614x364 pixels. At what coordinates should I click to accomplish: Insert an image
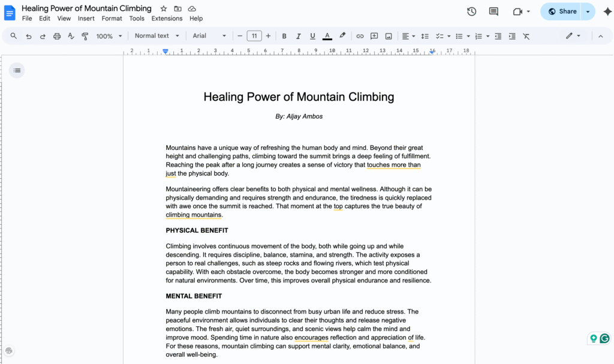pyautogui.click(x=389, y=36)
